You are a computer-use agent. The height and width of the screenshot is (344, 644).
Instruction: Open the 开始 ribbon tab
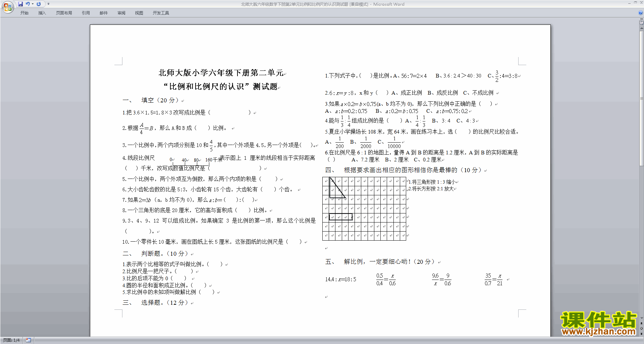pos(24,13)
